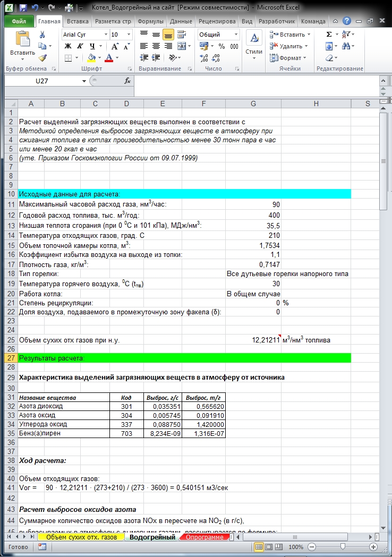Screen dimensions: 392x557
Task: Click the 100% zoom level
Action: pos(296,547)
